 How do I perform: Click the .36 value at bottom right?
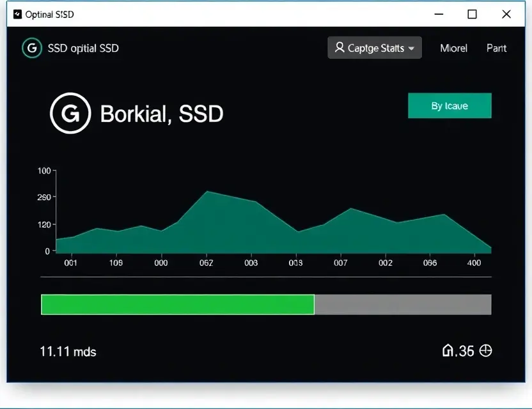coord(464,351)
